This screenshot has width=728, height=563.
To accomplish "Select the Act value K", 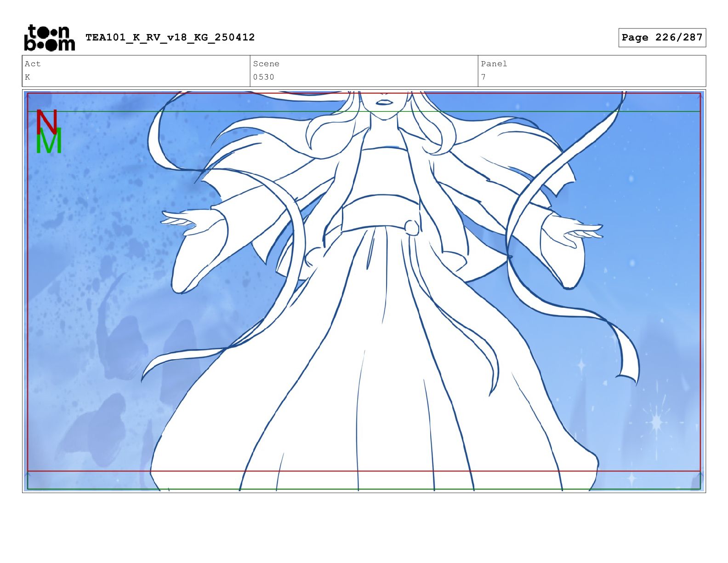I will 28,77.
